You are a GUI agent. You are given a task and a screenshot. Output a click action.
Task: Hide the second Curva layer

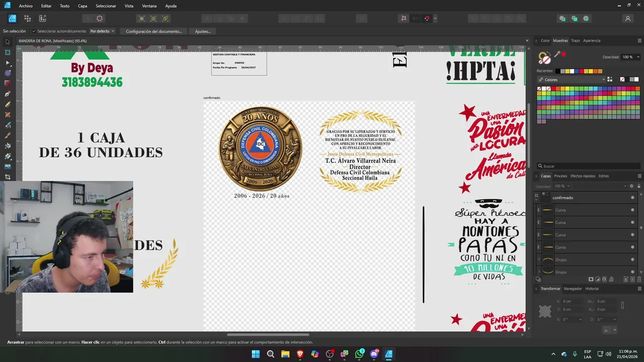632,222
